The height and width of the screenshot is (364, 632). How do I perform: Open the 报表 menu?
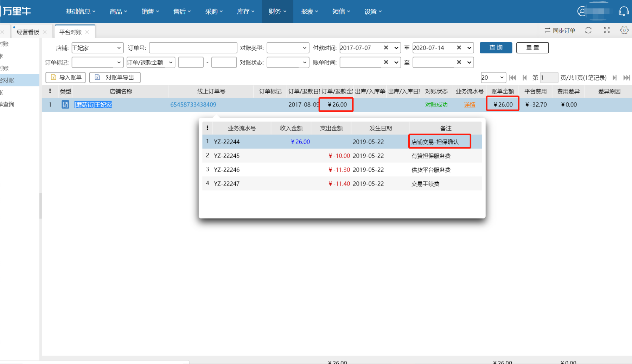coord(309,12)
